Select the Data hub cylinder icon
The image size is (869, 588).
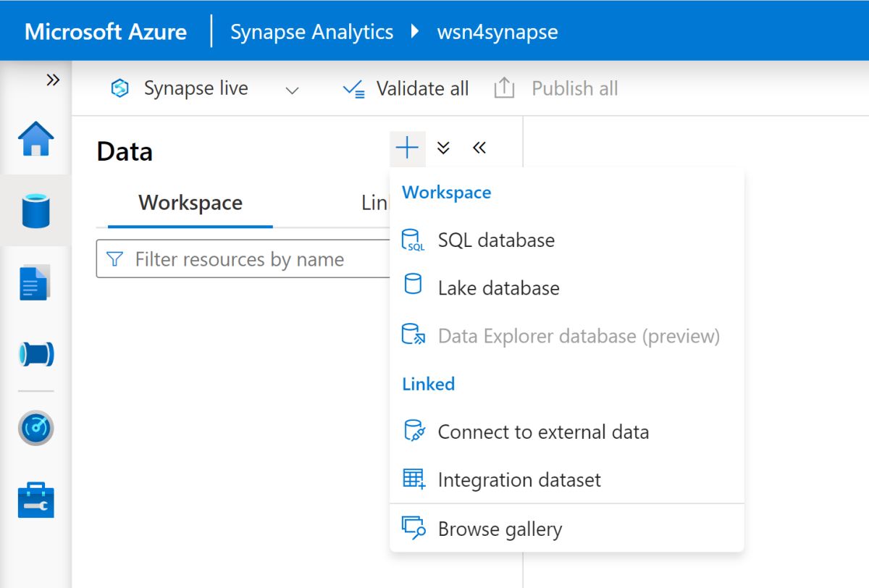point(36,210)
